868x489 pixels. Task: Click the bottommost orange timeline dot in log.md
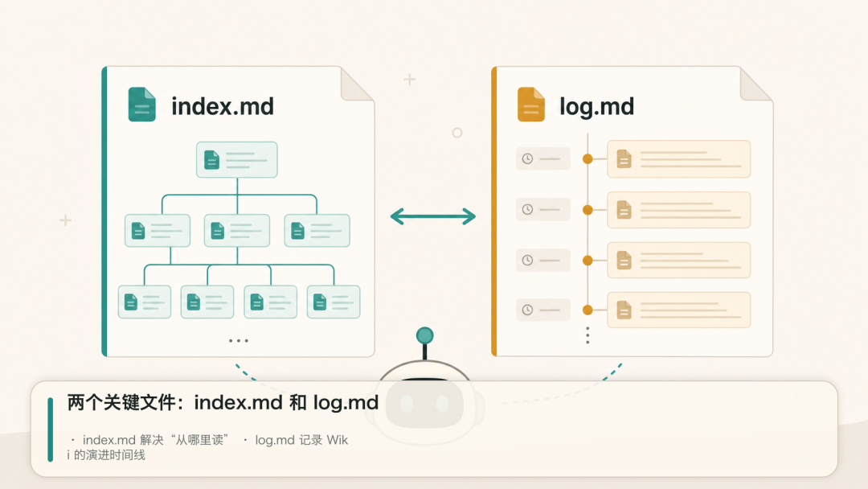(x=588, y=310)
